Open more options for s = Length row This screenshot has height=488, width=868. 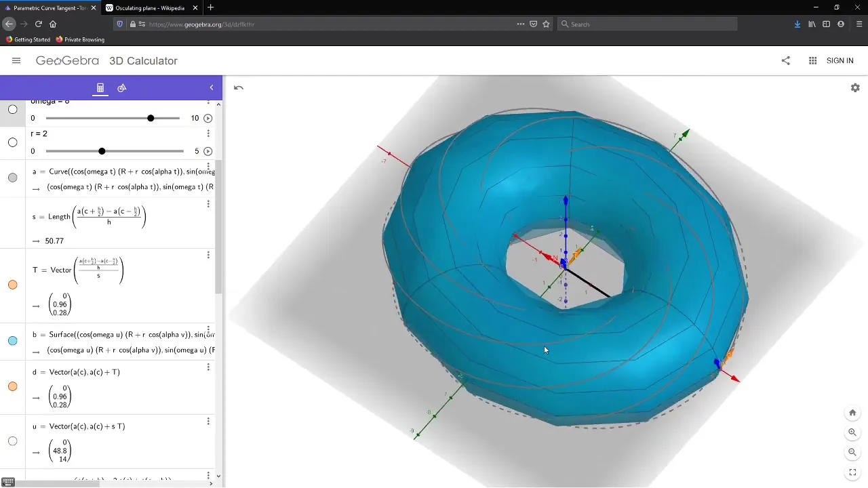(x=208, y=204)
